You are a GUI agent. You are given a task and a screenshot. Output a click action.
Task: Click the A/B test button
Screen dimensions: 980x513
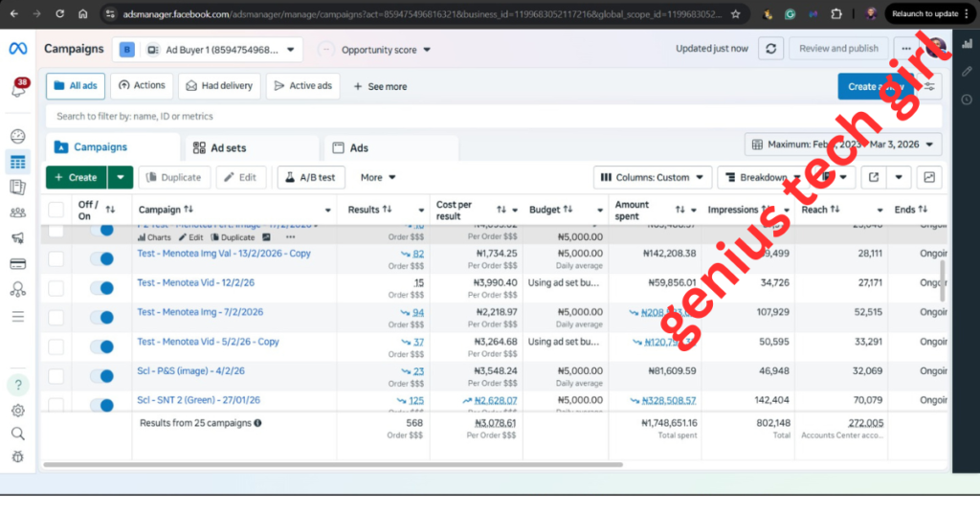[311, 177]
